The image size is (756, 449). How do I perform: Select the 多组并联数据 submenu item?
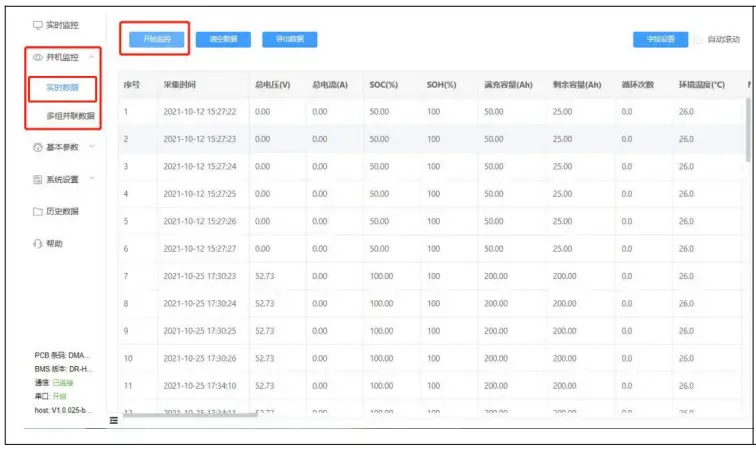pos(70,116)
